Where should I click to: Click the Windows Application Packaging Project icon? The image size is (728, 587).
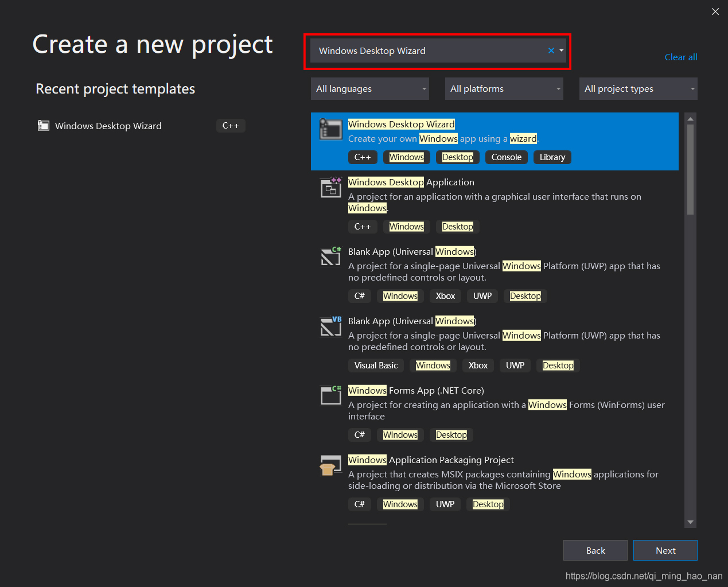331,465
